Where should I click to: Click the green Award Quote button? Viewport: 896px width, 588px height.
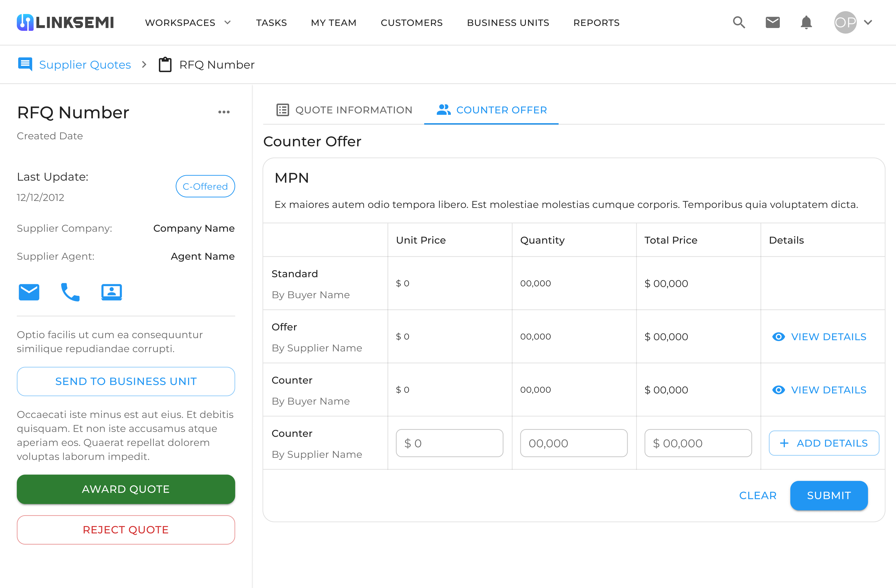[126, 489]
